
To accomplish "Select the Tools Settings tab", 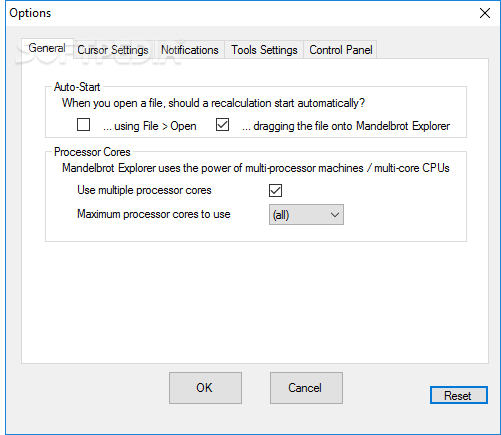I will (x=264, y=50).
